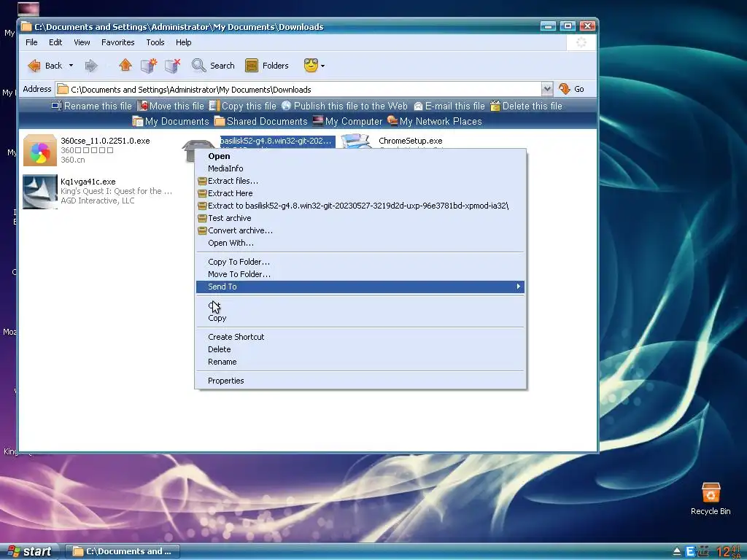Image resolution: width=747 pixels, height=560 pixels.
Task: Click the folder icon in the Address bar
Action: click(63, 90)
